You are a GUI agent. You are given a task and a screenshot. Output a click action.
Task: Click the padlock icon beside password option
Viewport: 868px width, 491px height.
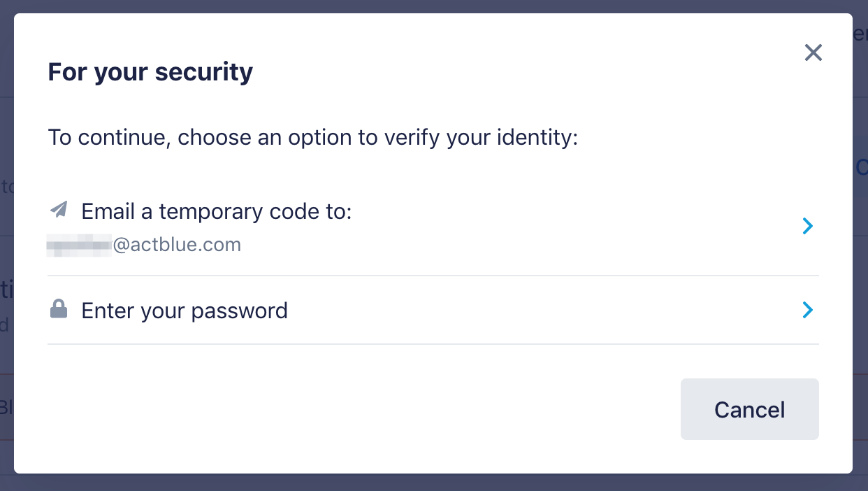coord(59,309)
